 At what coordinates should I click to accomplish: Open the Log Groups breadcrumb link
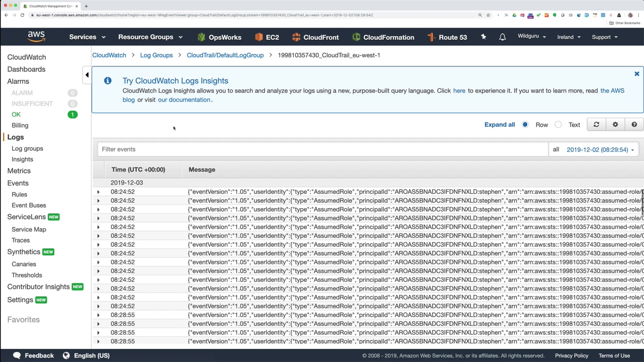tap(156, 55)
